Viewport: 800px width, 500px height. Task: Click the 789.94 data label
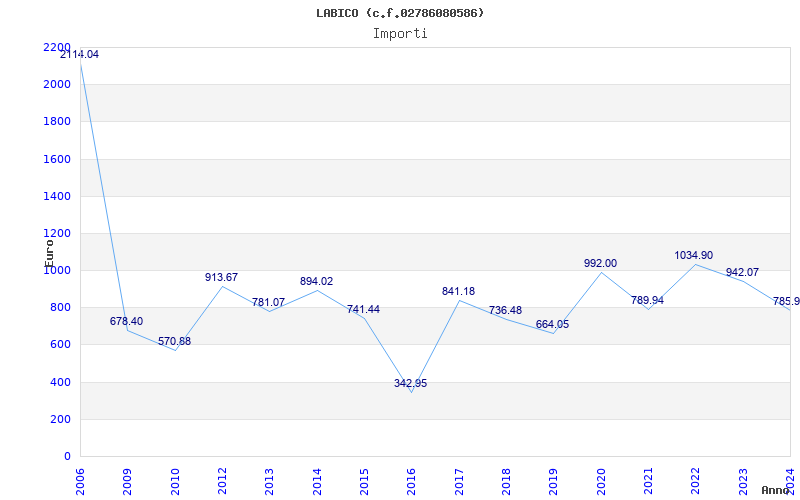tap(647, 301)
